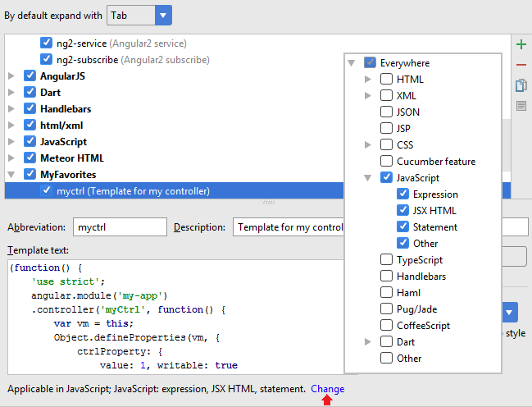Click the green plus Add template icon
The height and width of the screenshot is (407, 532).
point(521,44)
